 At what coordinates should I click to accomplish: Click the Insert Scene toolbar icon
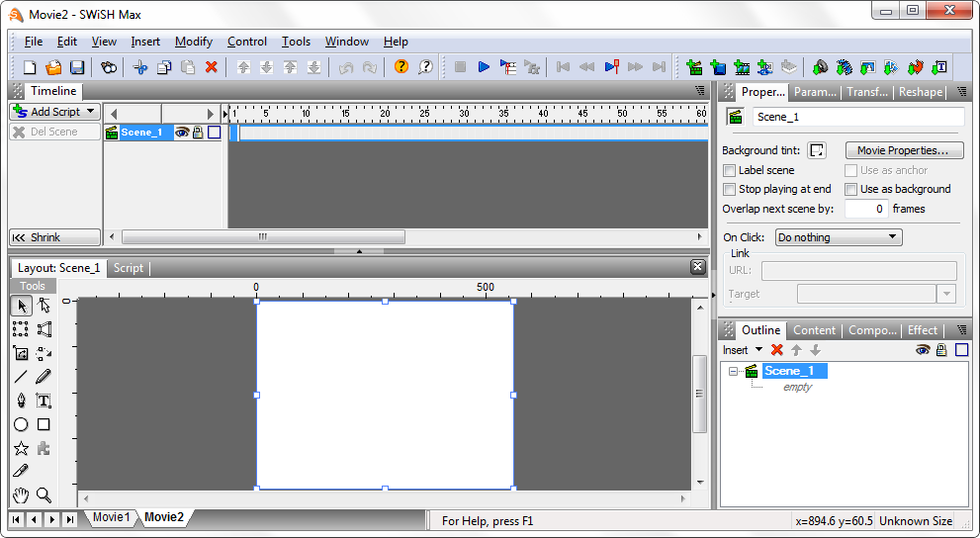[694, 67]
